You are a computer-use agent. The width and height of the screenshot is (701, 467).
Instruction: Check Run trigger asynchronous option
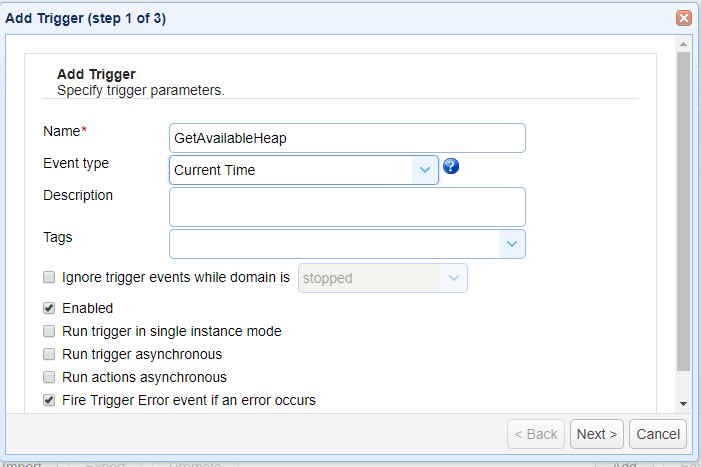tap(49, 354)
